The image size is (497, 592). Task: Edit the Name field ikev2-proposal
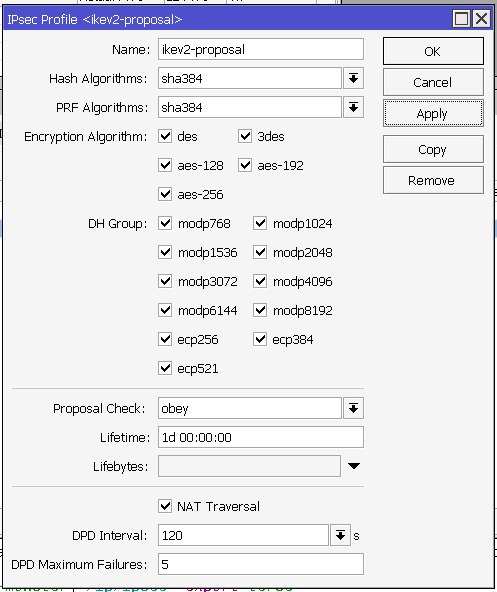coord(261,49)
